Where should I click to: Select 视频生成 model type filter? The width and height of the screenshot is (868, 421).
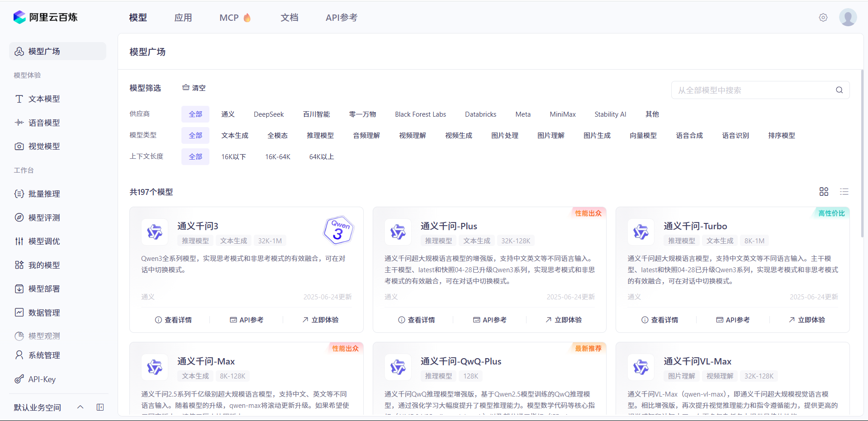[459, 135]
